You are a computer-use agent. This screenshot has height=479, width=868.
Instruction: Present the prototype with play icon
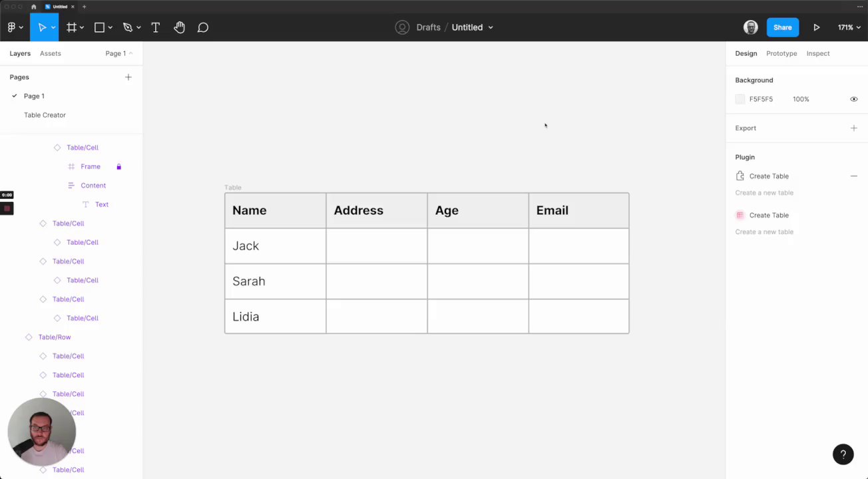click(817, 27)
